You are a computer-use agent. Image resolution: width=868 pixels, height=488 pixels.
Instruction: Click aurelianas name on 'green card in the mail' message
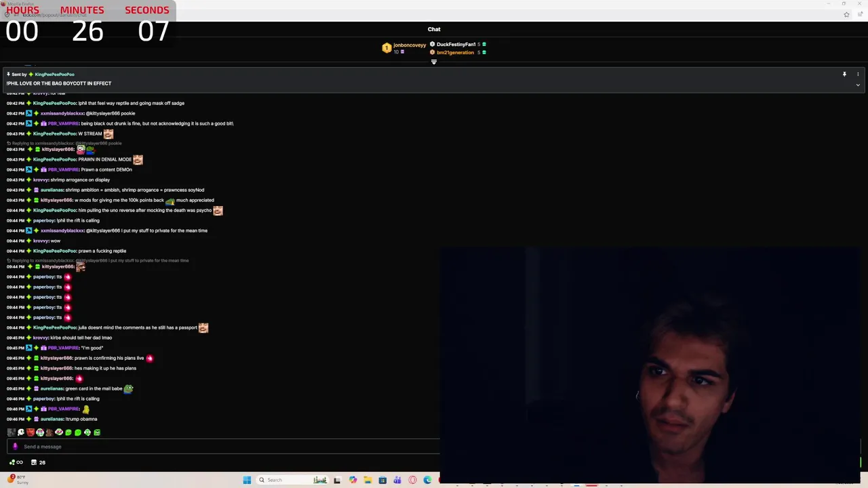(52, 388)
